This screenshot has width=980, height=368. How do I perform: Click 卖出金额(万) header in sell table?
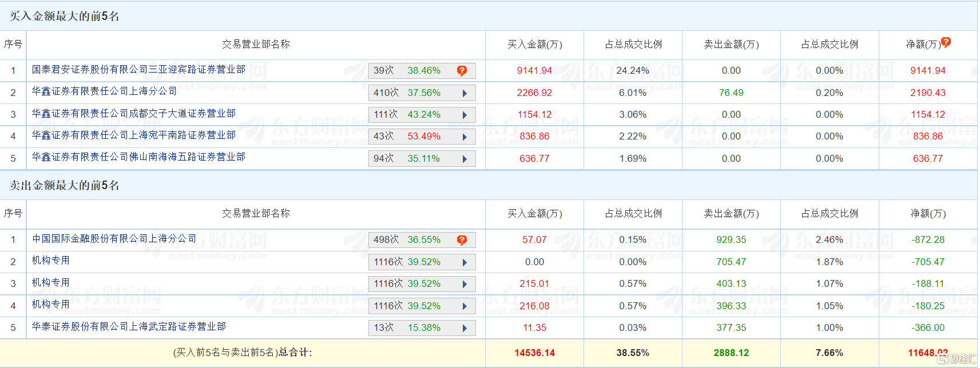731,213
